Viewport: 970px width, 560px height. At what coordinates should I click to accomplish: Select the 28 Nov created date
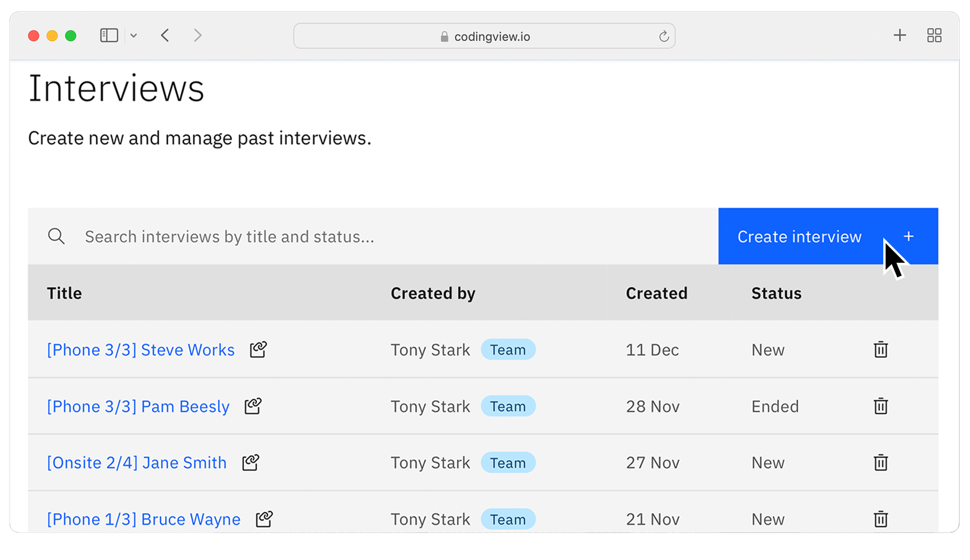653,406
